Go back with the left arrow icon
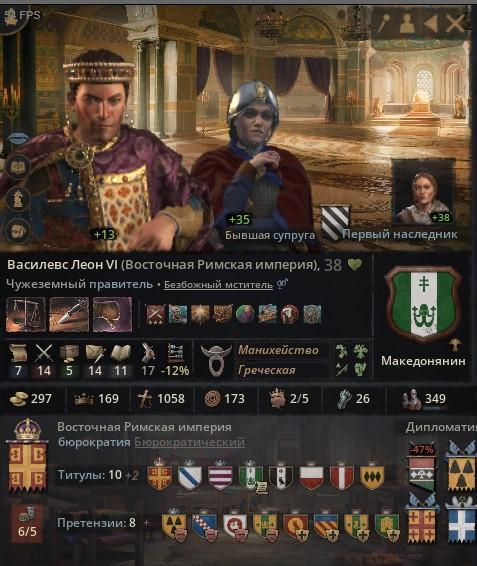The image size is (477, 566). (x=430, y=23)
